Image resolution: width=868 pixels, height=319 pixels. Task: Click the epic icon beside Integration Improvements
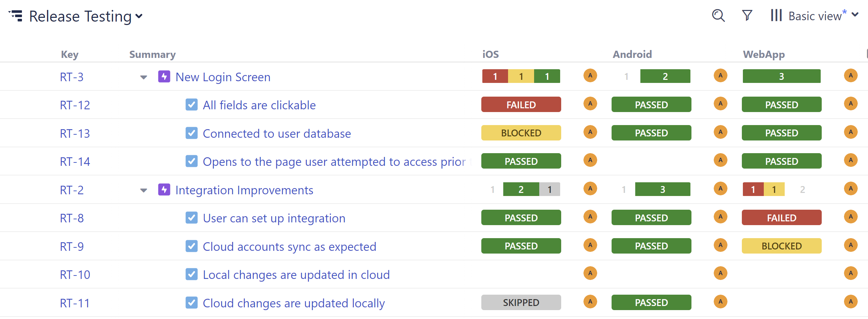tap(164, 189)
